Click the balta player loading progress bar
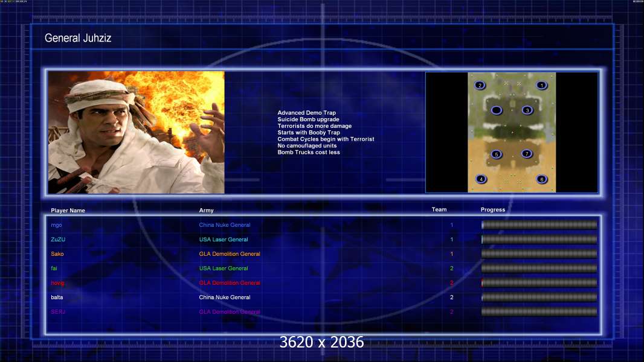 tap(539, 297)
